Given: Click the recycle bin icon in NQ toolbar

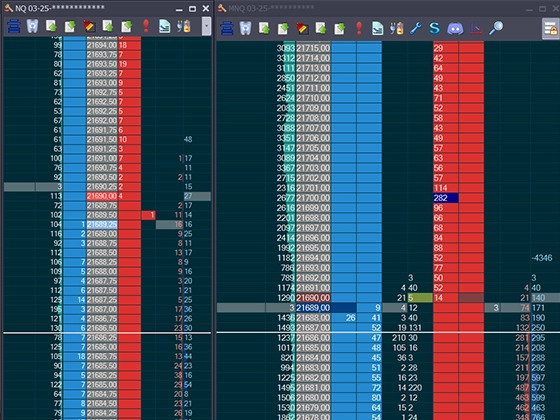Looking at the screenshot, I should [32, 26].
